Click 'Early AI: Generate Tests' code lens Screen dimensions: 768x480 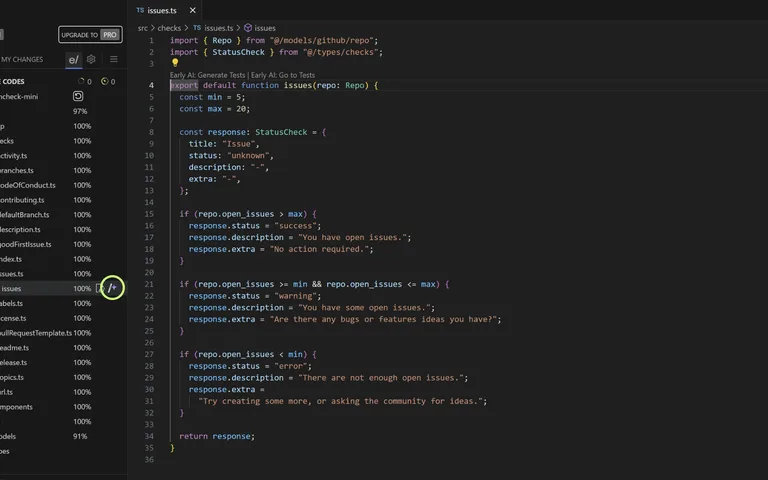click(x=207, y=75)
